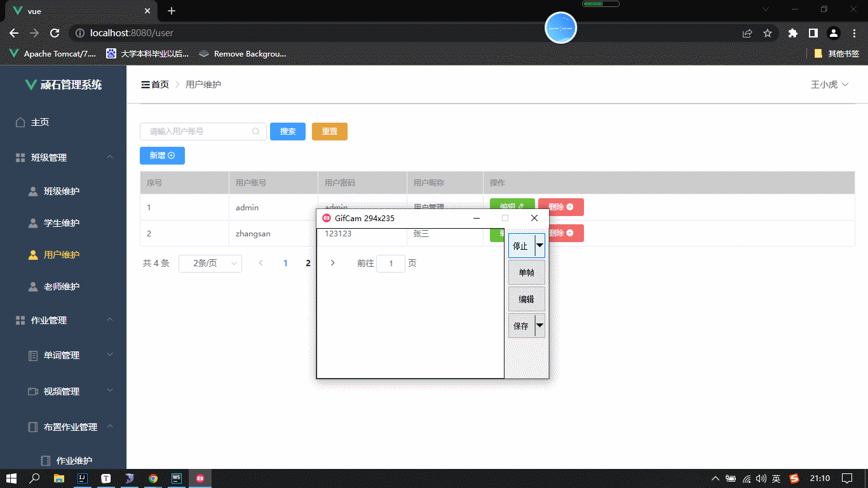Expand the 单词管理 submenu
This screenshot has height=488, width=868.
tap(64, 355)
